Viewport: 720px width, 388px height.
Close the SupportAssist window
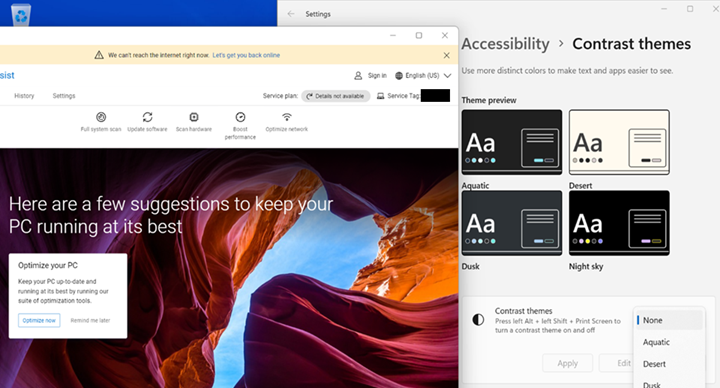444,35
